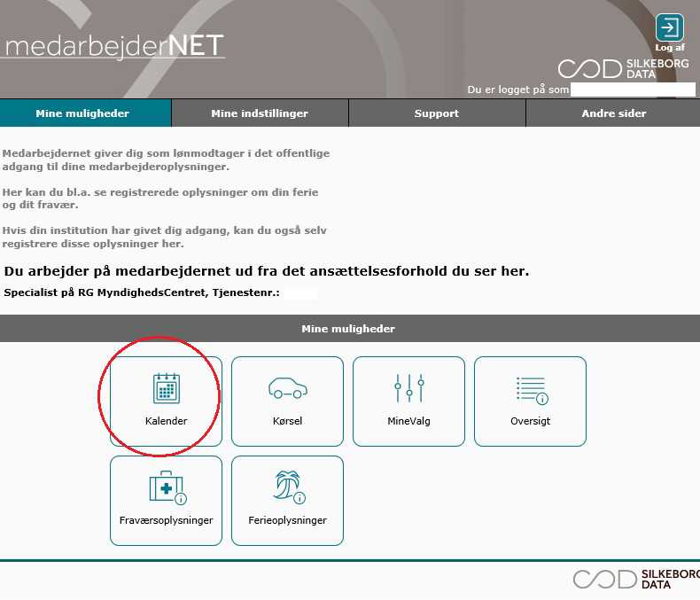Click the gray Mine muligheder section header
Viewport: 700px width, 600px height.
click(348, 329)
